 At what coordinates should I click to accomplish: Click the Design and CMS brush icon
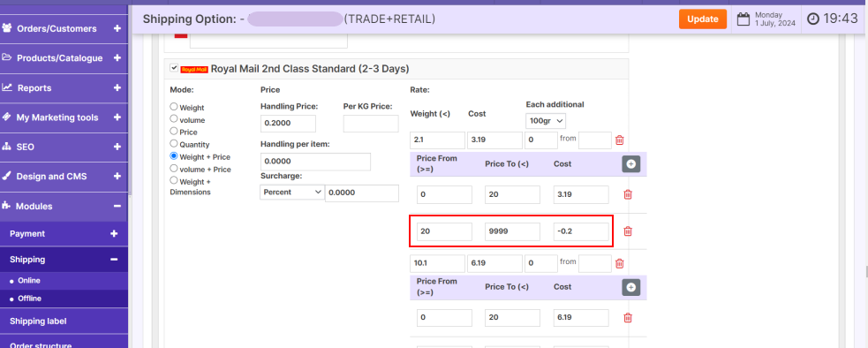7,177
